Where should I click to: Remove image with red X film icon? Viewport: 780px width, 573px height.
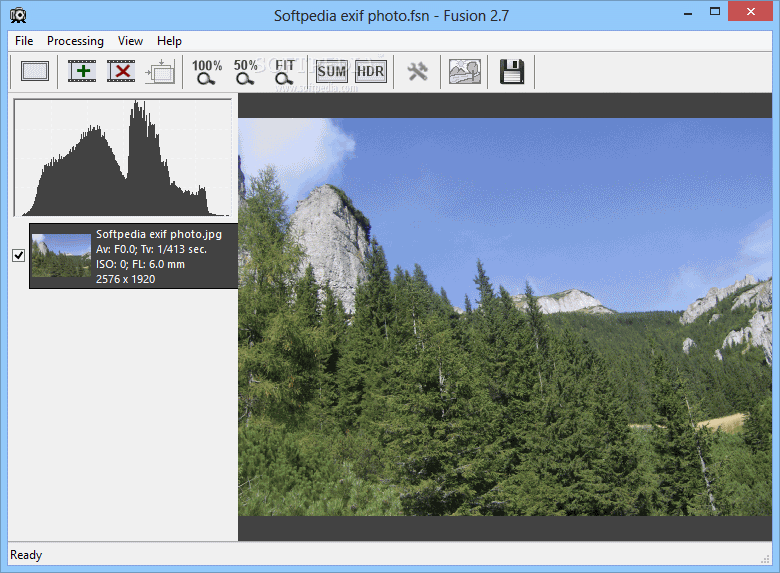[121, 71]
